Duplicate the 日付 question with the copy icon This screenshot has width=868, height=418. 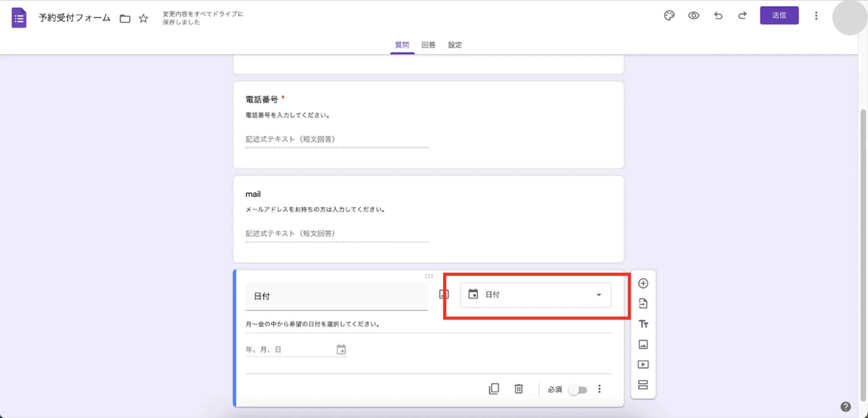pos(494,389)
